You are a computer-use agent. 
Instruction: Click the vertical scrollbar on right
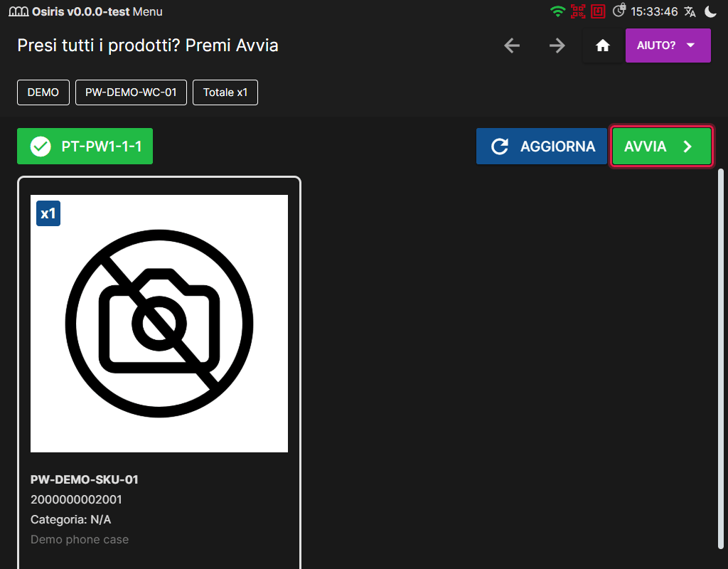[x=721, y=358]
